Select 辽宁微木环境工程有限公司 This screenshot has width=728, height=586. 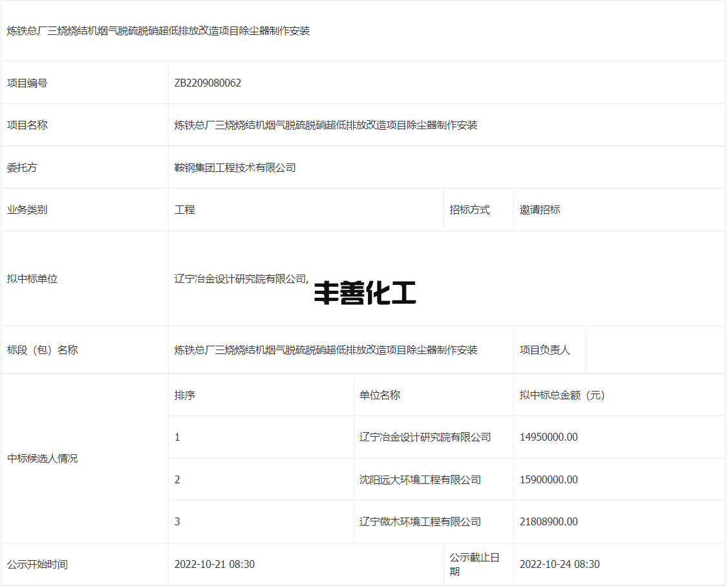420,521
